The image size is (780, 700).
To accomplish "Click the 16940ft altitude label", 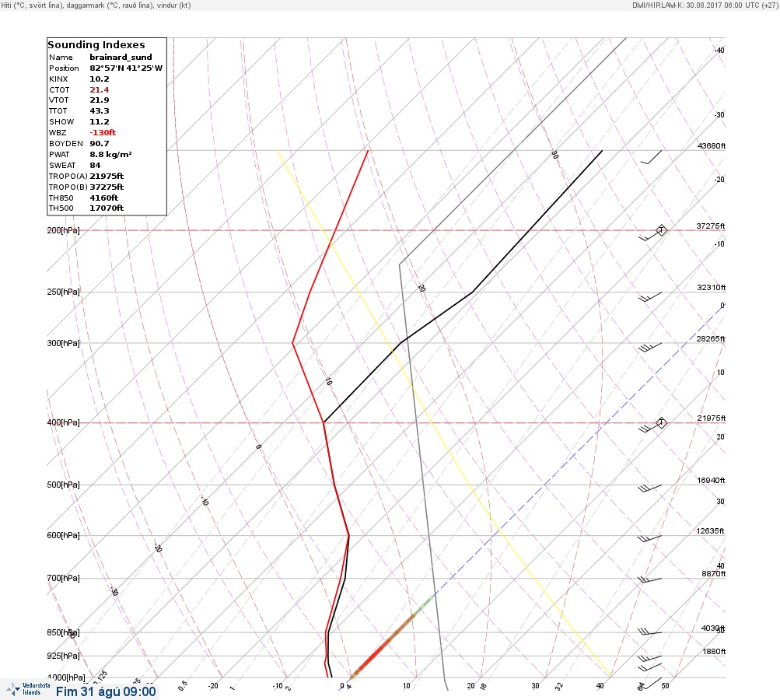I will pyautogui.click(x=711, y=480).
